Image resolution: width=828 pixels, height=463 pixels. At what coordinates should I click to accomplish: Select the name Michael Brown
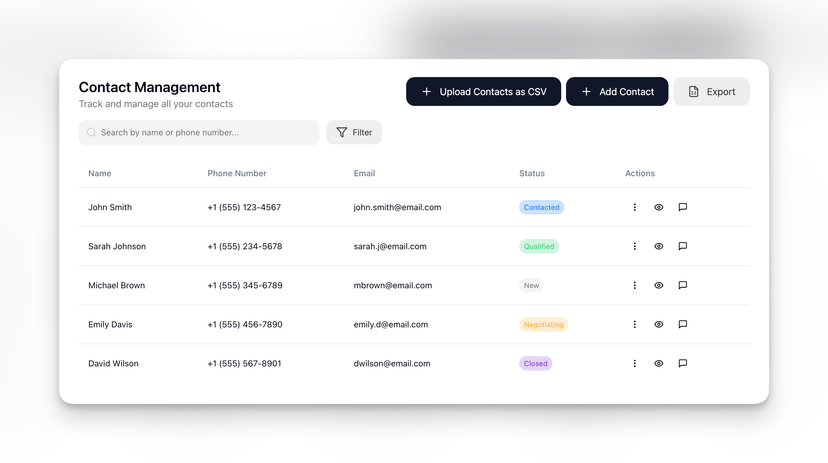coord(116,285)
